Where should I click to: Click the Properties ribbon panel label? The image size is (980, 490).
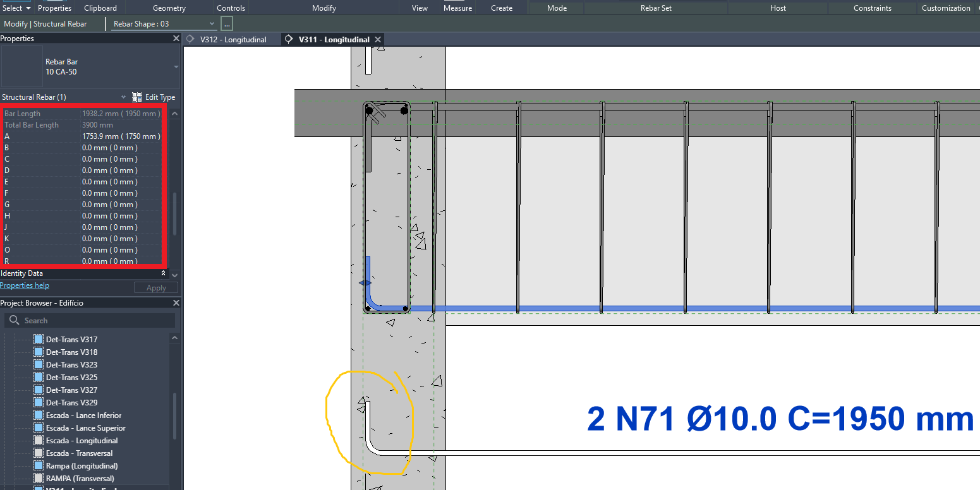54,8
